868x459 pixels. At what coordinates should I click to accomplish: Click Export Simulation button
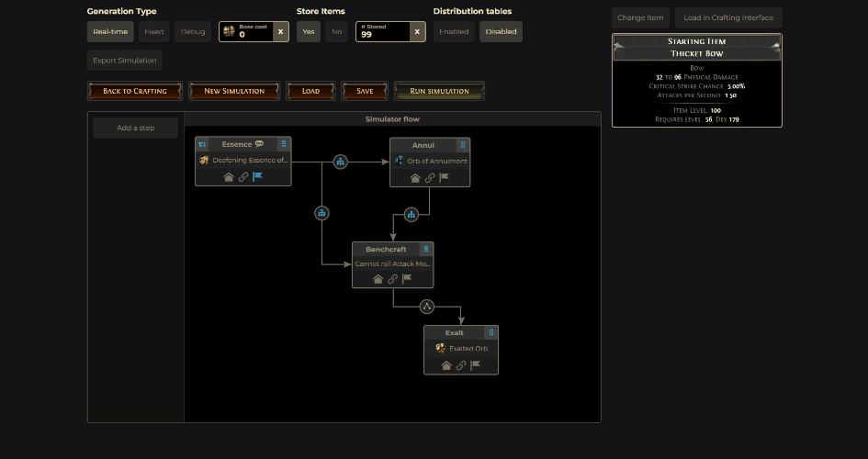tap(125, 61)
